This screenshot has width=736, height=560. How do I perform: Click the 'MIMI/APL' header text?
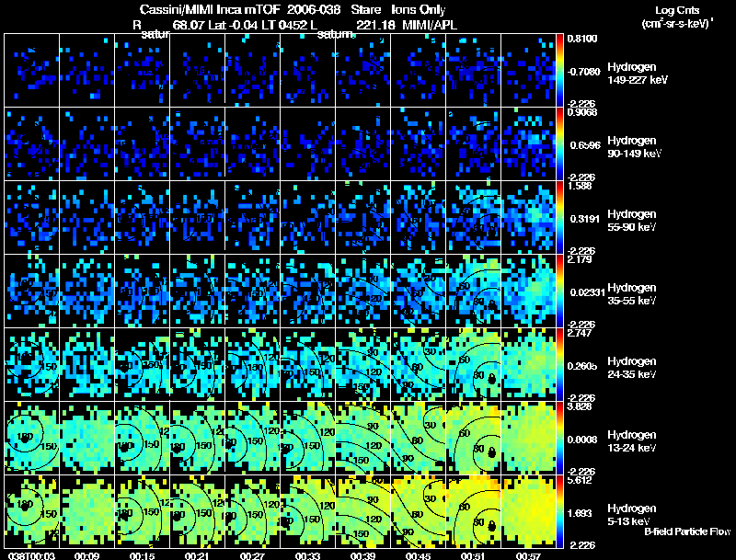[x=430, y=26]
